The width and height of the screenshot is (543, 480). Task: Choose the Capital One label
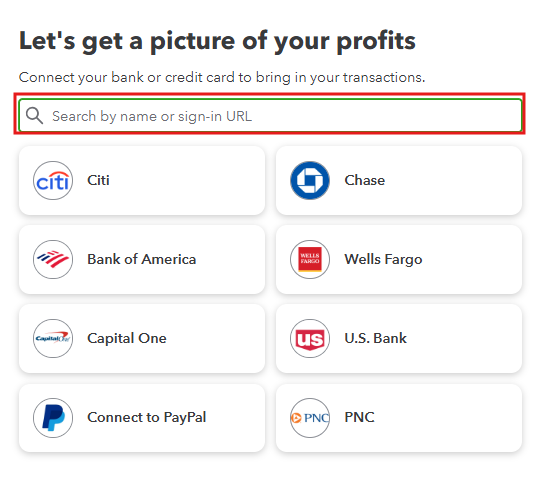click(127, 338)
